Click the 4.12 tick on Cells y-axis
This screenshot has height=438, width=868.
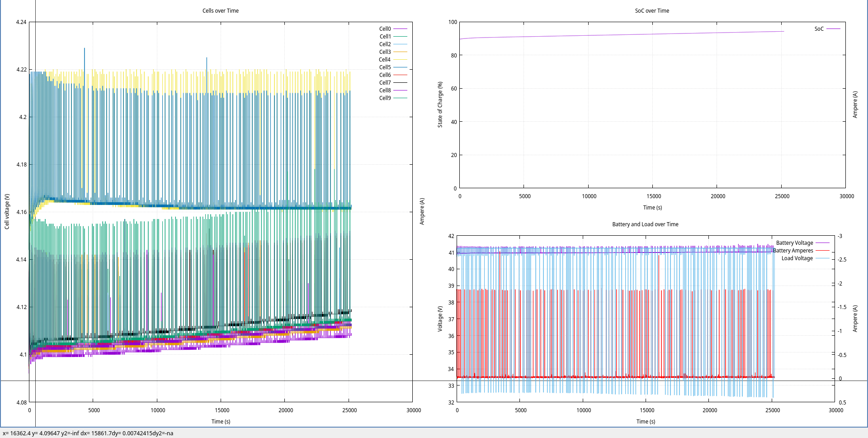coord(21,307)
